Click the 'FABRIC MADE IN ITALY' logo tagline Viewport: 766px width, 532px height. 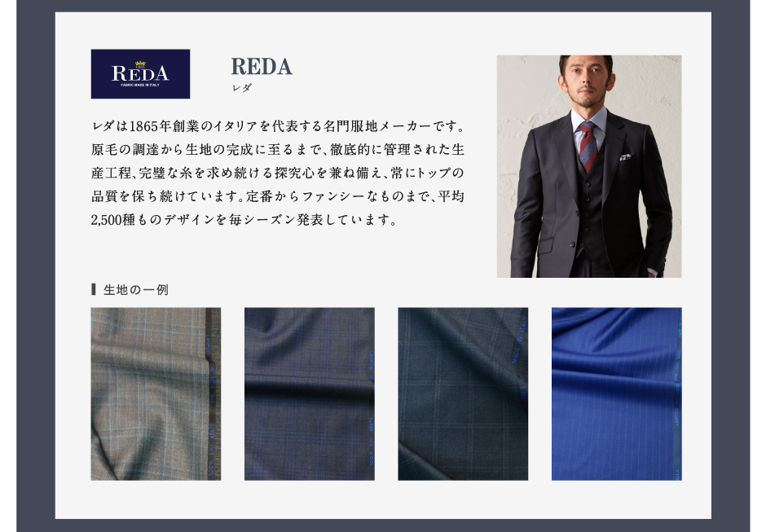[140, 85]
